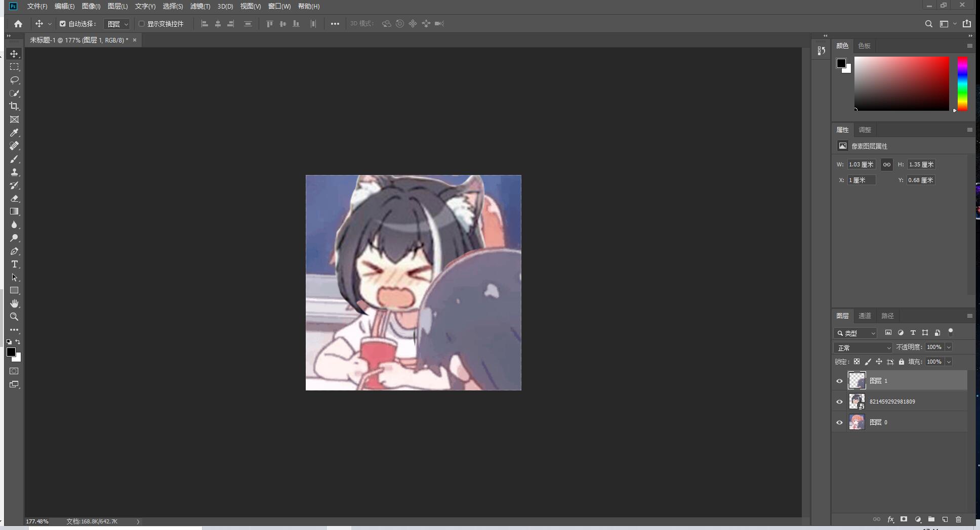
Task: Hide the 821459292981809 layer
Action: (x=840, y=402)
